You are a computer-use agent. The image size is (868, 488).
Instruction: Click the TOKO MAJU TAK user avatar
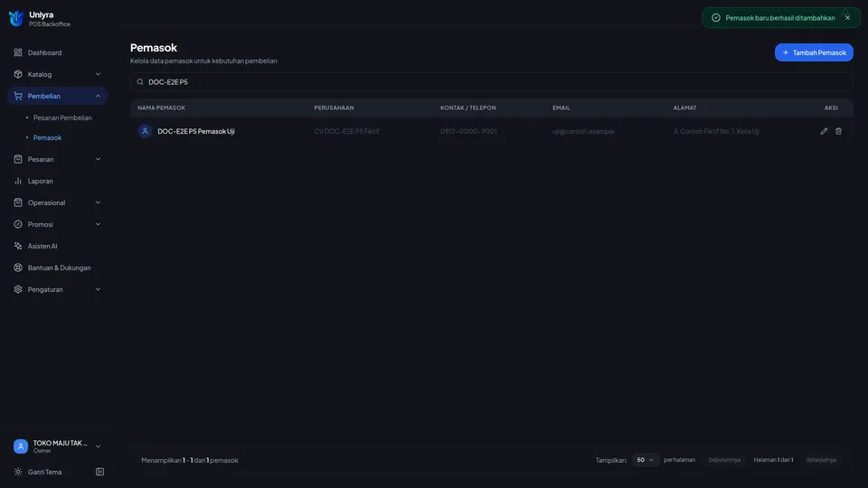[x=21, y=446]
